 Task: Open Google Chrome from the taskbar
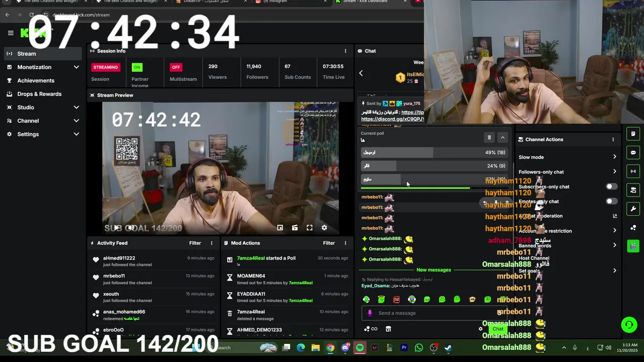(x=330, y=347)
